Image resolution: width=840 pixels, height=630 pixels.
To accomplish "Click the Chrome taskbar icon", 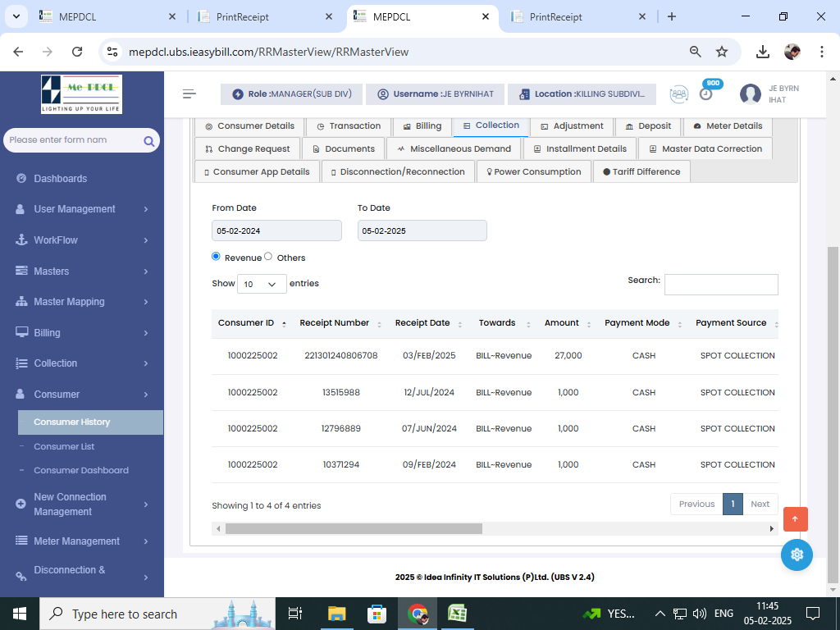I will coord(418,614).
